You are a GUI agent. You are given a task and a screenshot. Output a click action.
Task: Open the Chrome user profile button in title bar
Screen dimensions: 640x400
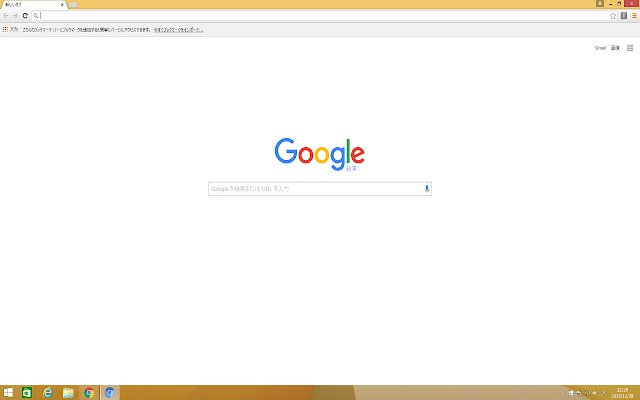[600, 3]
